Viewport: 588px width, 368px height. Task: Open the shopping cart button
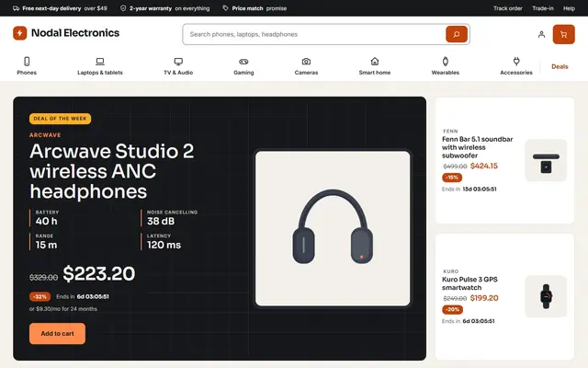point(563,35)
